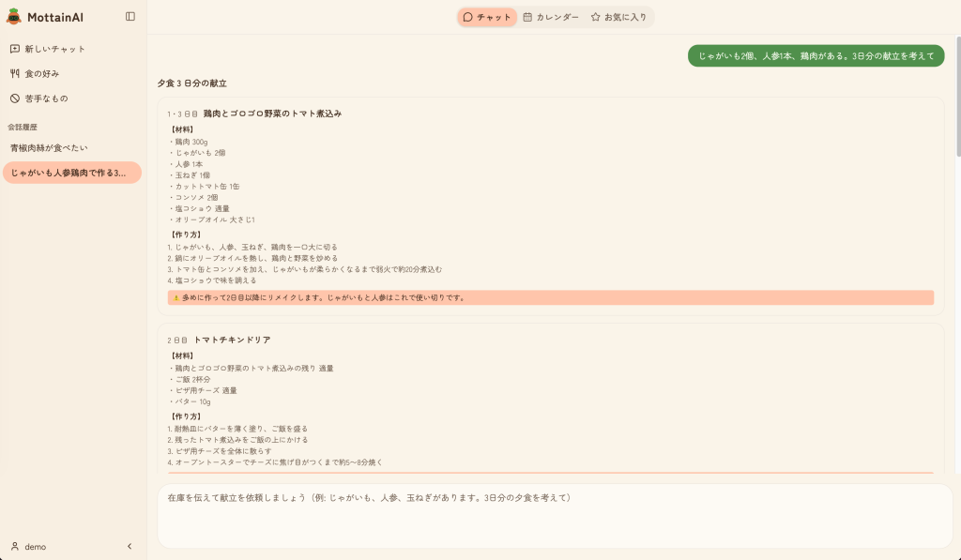Click the 2日目 day label
The height and width of the screenshot is (560, 961).
coord(177,341)
